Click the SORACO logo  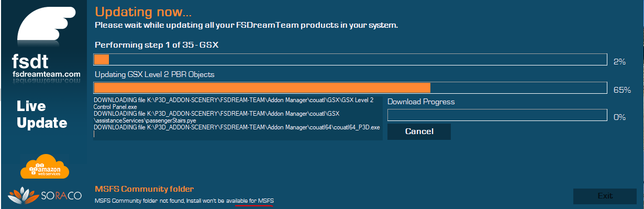[45, 196]
